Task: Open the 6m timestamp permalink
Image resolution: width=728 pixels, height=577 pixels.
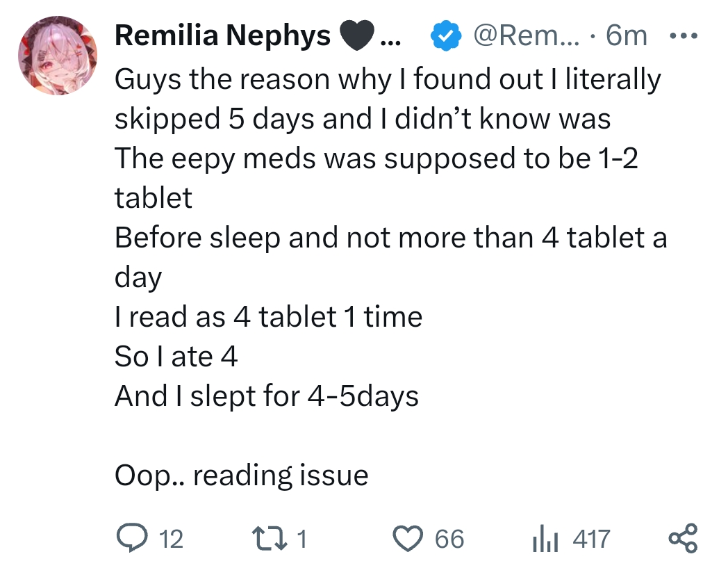Action: [x=627, y=35]
